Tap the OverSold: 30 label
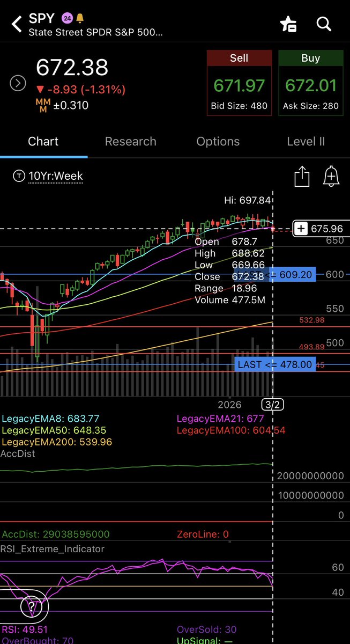 coord(206,630)
